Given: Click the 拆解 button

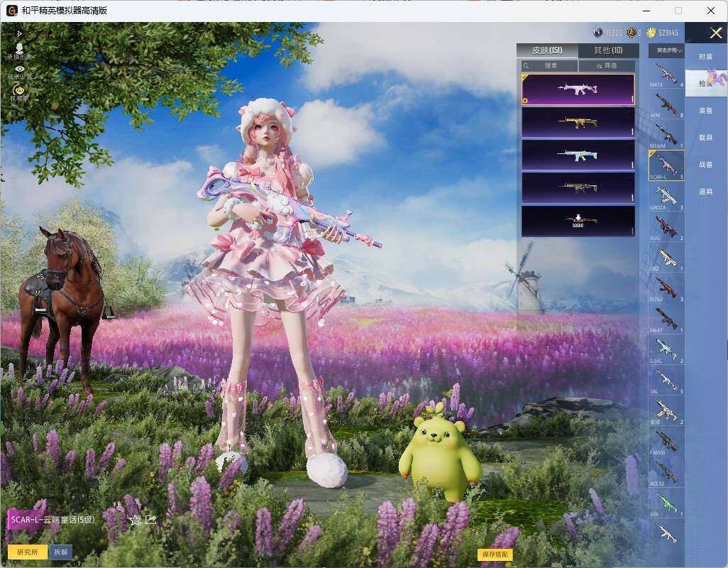Looking at the screenshot, I should (x=61, y=552).
